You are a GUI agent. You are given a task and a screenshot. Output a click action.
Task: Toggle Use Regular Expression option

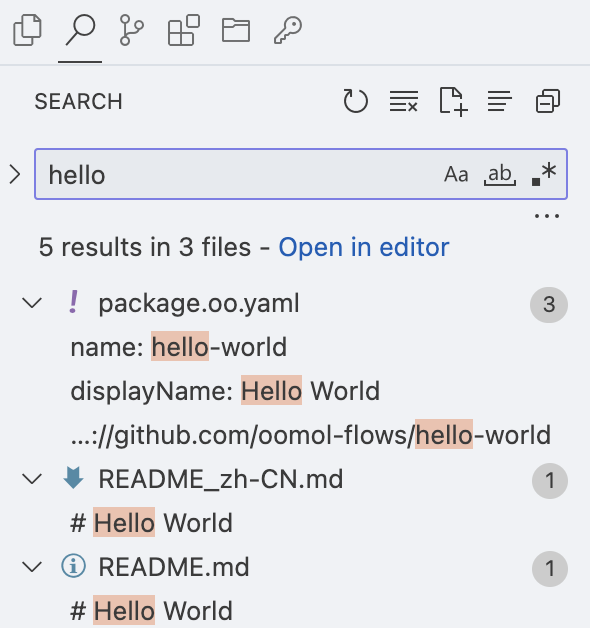pyautogui.click(x=544, y=174)
